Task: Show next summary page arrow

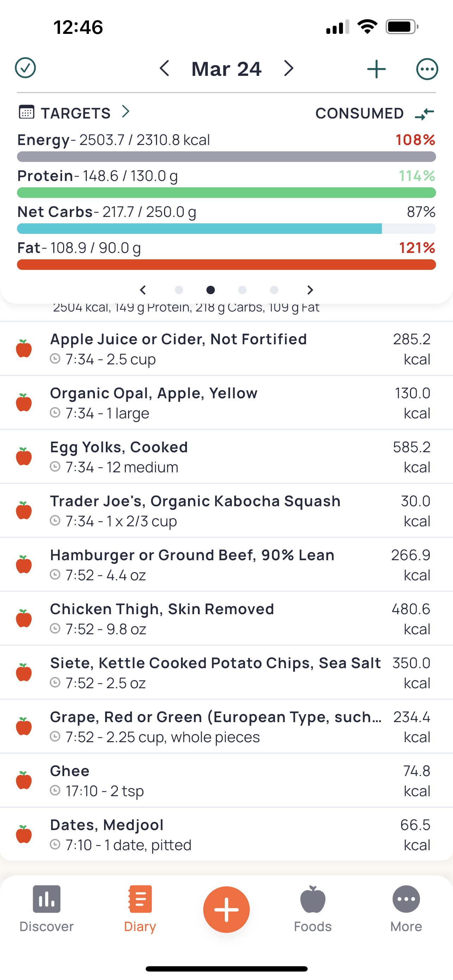Action: point(310,290)
